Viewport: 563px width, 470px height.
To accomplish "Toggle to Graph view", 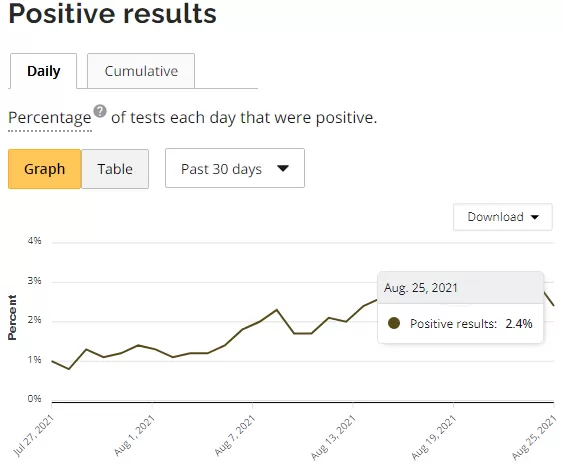I will pyautogui.click(x=45, y=169).
